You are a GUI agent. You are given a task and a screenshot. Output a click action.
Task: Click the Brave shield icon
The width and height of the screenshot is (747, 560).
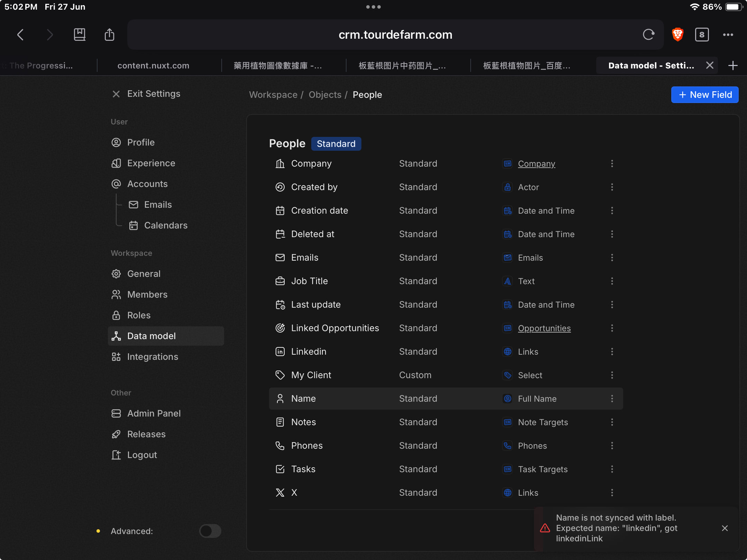pos(677,35)
